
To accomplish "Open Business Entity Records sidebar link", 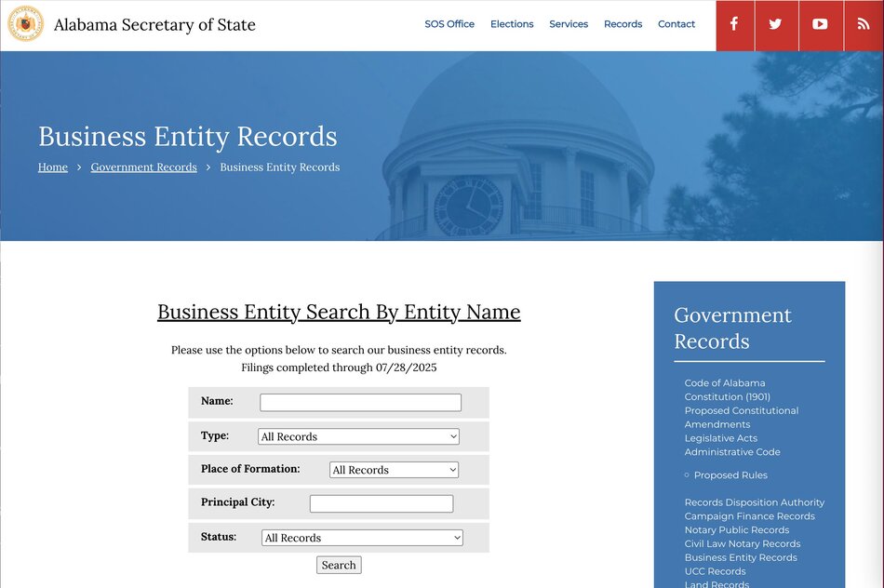I will [741, 557].
